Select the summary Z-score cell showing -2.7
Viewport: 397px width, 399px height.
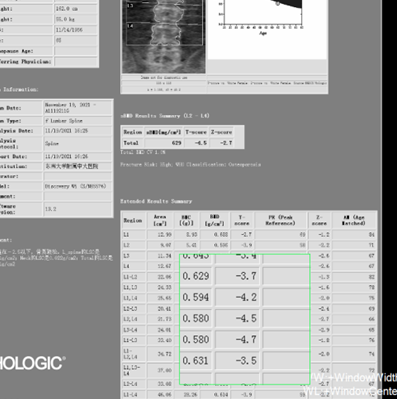click(221, 143)
